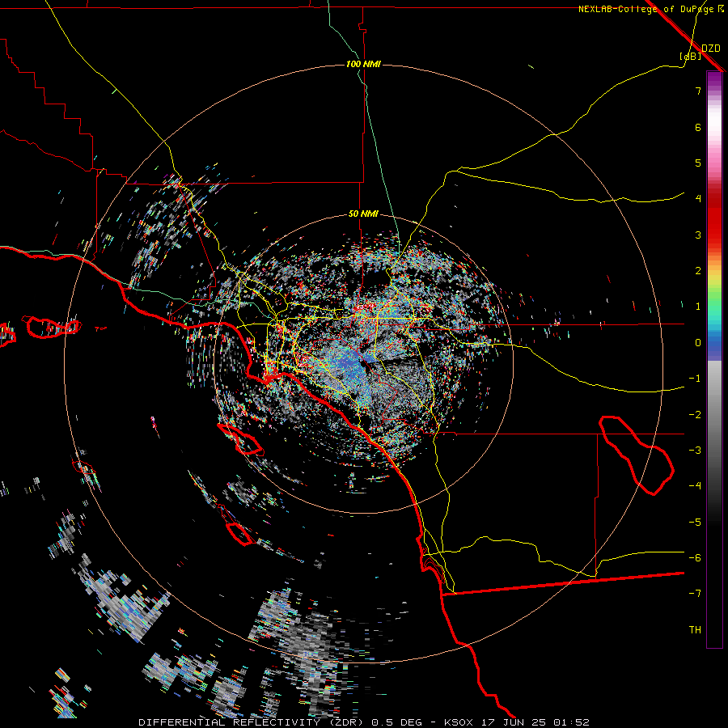Image resolution: width=728 pixels, height=728 pixels.
Task: Click the 100 NMI range ring label
Action: (x=363, y=64)
